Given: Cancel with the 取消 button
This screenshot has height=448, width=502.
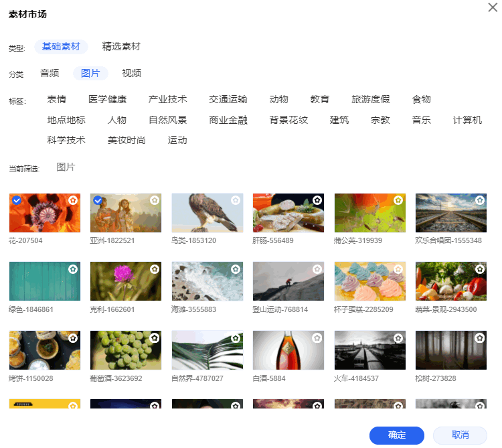Looking at the screenshot, I should coord(460,435).
